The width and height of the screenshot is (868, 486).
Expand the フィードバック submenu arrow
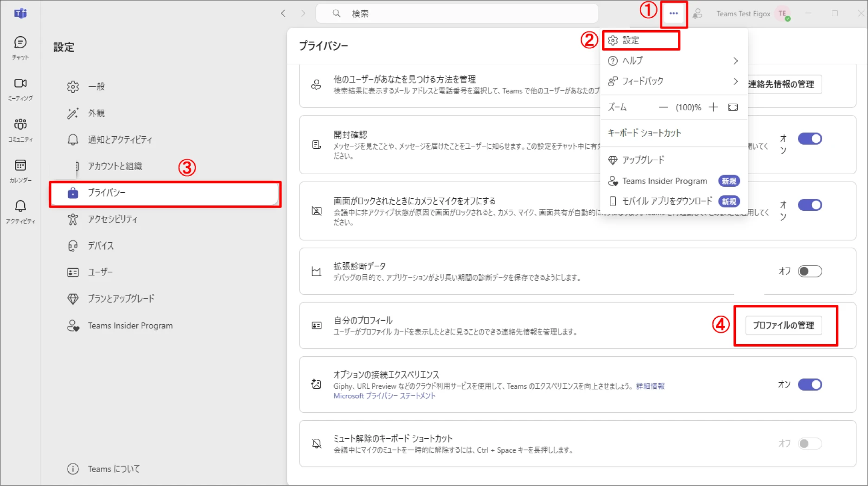(735, 81)
